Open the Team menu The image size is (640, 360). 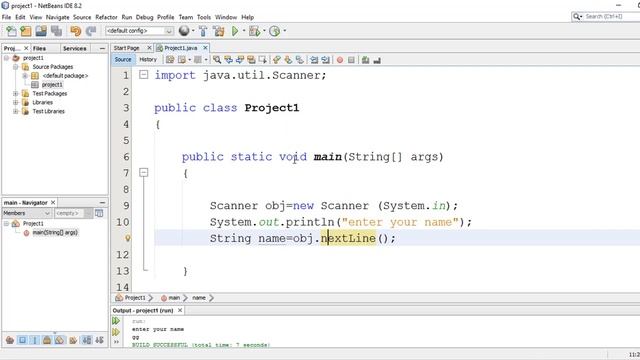point(186,17)
